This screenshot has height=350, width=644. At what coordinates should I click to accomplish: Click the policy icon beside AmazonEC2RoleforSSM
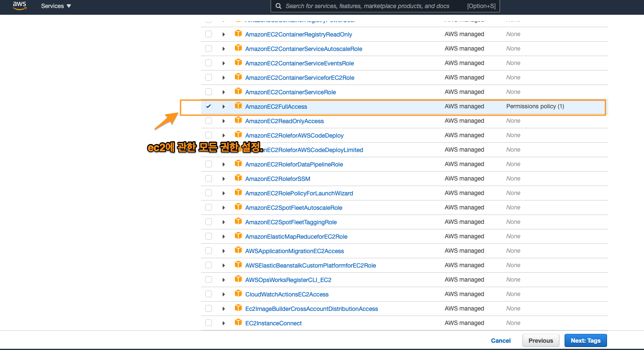tap(238, 178)
